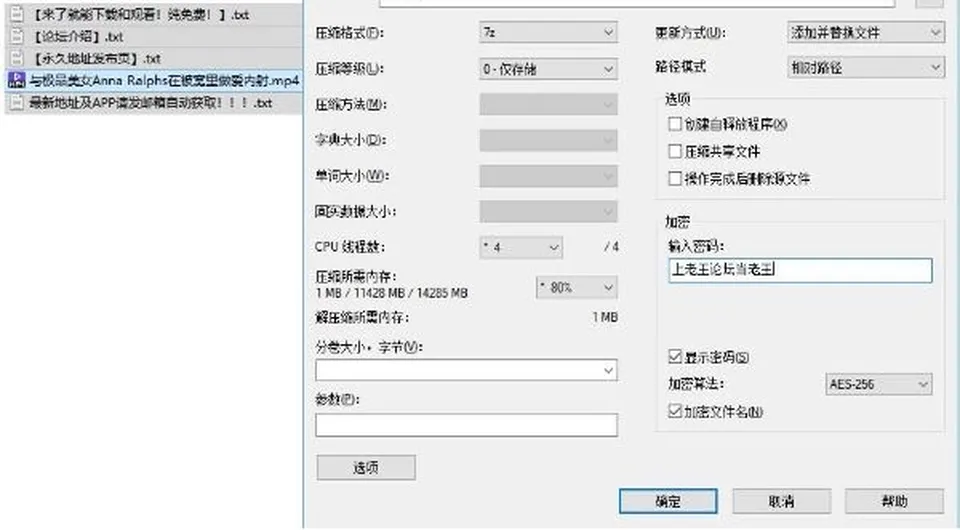960x530 pixels.
Task: Select the .mp4 video file name
Action: pos(164,80)
